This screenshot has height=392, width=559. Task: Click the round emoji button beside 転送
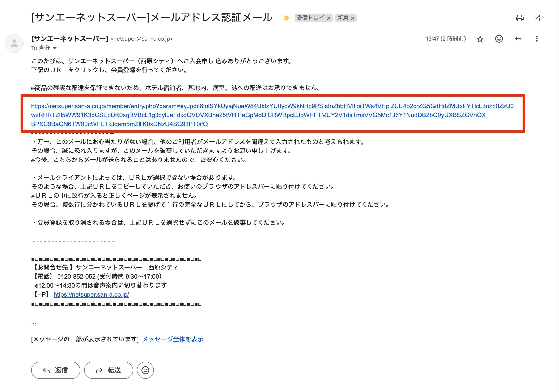pos(145,370)
